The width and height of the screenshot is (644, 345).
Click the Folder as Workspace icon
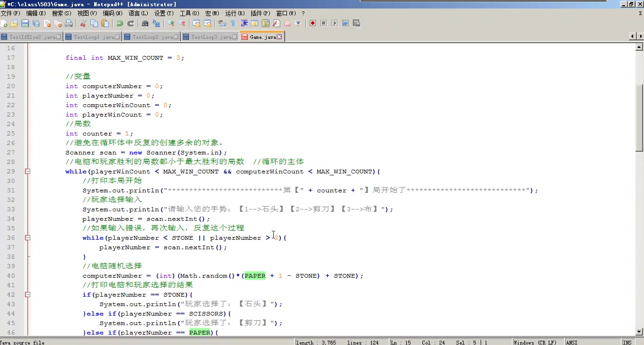click(x=287, y=23)
